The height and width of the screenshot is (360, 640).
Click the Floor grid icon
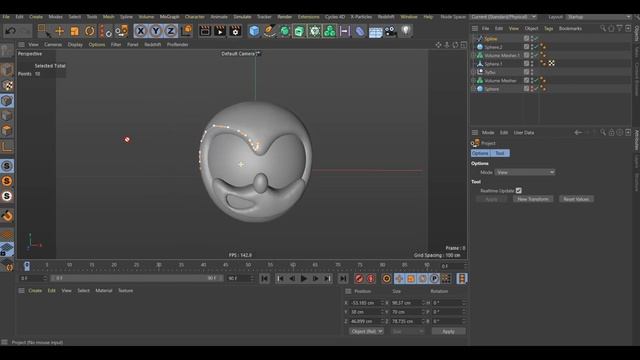(x=375, y=31)
